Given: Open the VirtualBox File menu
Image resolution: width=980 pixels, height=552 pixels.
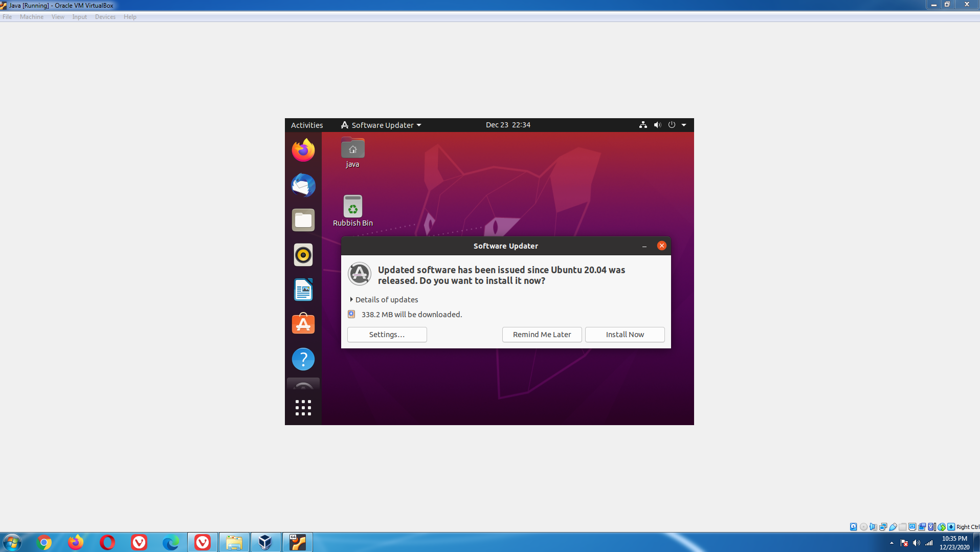Looking at the screenshot, I should click(7, 17).
